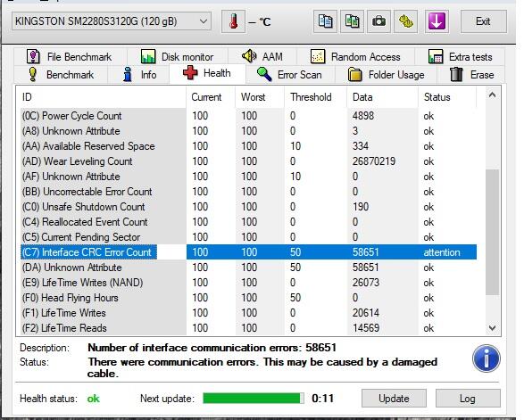Select the (A8) Unknown Attribute row
Screen dimensions: 524x420
pyautogui.click(x=249, y=131)
